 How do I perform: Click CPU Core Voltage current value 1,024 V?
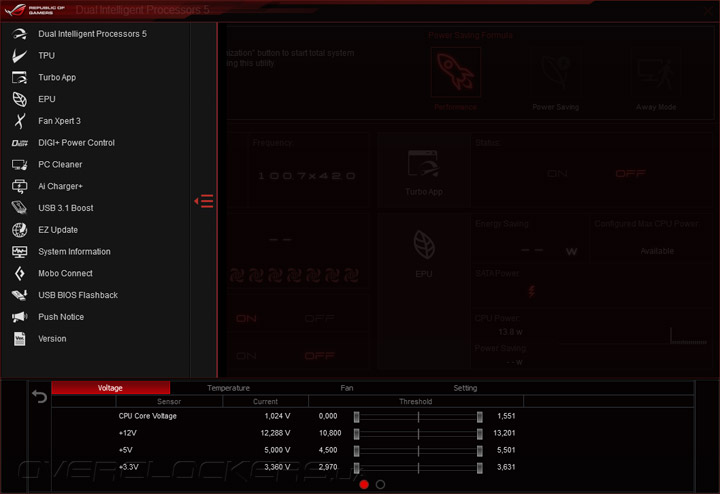pos(277,416)
